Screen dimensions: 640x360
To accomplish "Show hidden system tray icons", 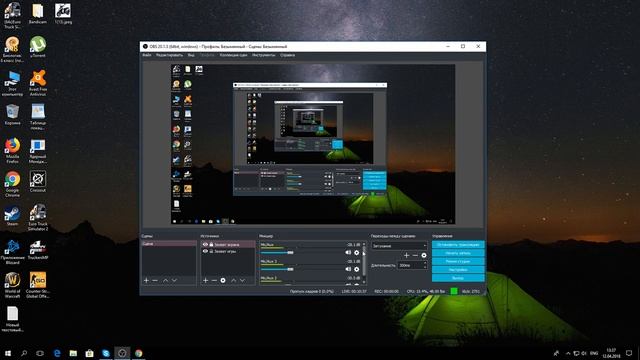I will coord(568,353).
